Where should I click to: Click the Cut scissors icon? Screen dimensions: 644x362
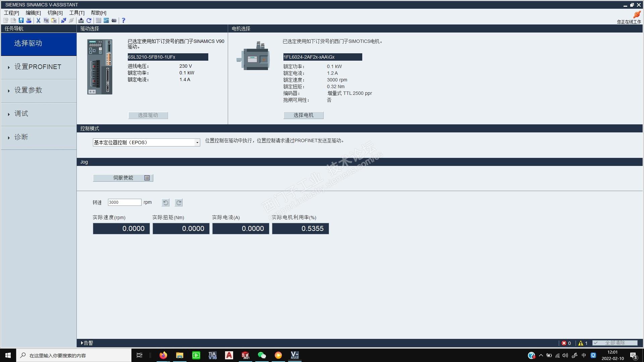point(38,20)
